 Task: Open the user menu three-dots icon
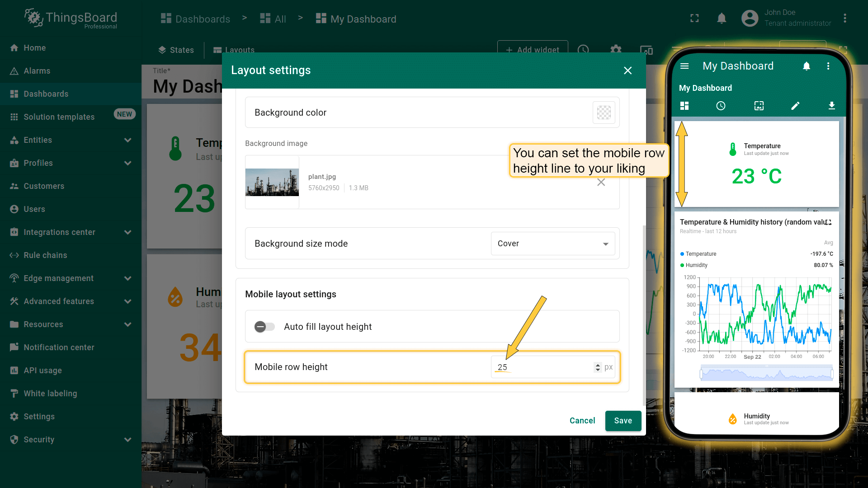844,19
